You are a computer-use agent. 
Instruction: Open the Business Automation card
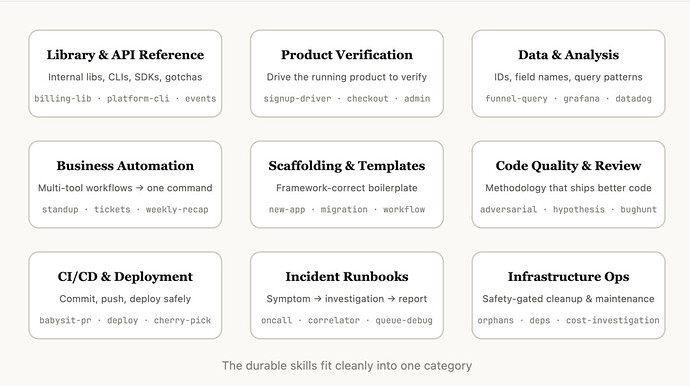click(125, 184)
